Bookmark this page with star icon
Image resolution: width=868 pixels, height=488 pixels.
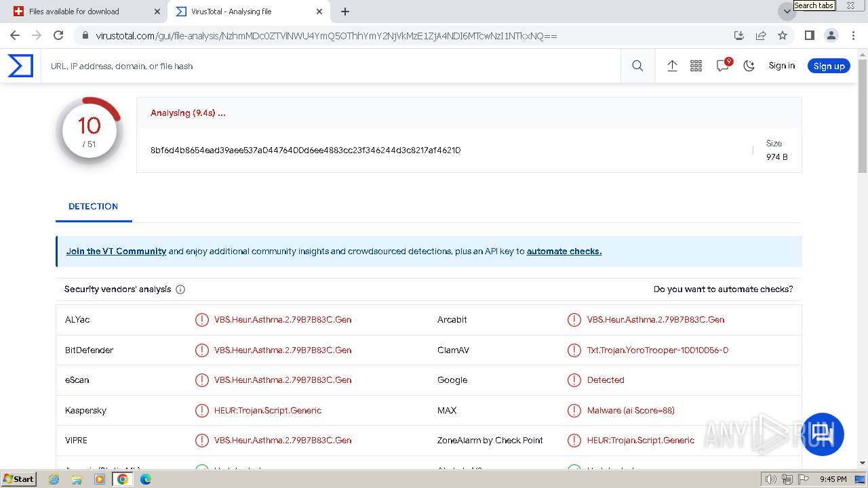coord(783,35)
